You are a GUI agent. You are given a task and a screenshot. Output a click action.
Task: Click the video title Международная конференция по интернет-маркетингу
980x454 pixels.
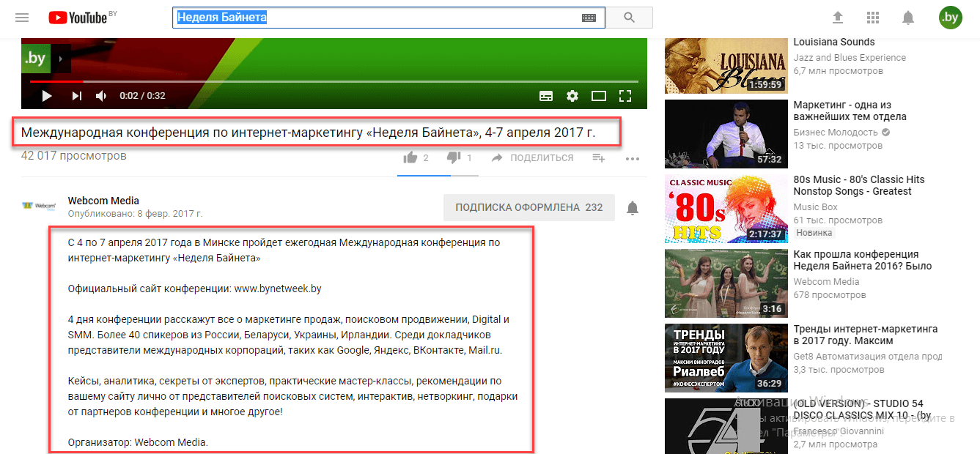click(309, 133)
